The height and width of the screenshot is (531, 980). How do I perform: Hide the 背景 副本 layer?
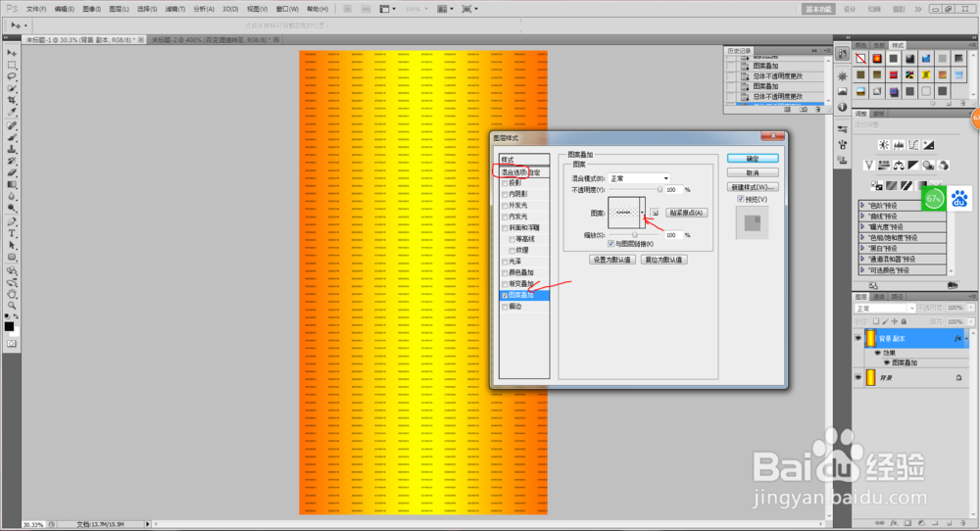coord(858,339)
